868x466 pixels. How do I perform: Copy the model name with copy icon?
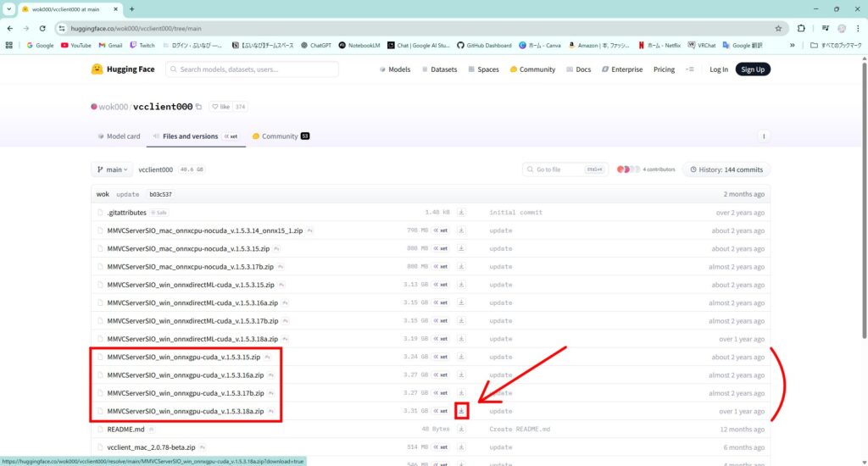[199, 107]
